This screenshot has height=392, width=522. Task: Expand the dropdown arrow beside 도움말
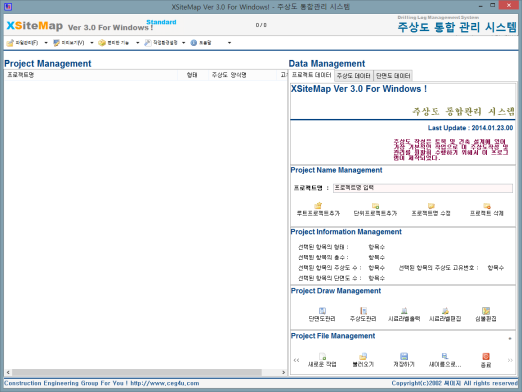point(229,43)
